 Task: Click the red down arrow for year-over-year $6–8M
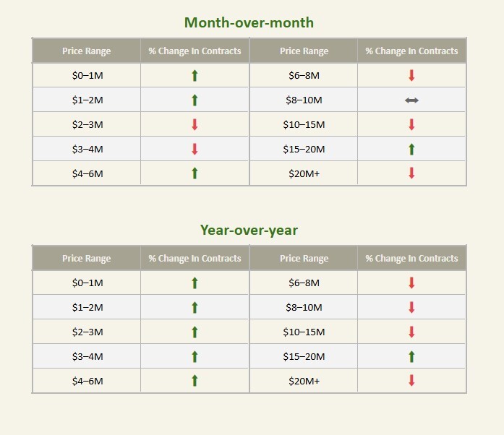(x=411, y=283)
